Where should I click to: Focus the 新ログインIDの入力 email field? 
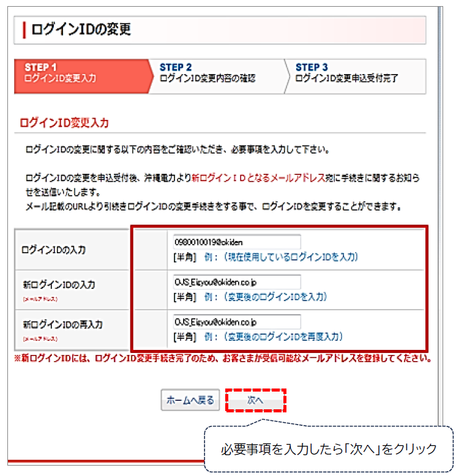[x=237, y=282]
